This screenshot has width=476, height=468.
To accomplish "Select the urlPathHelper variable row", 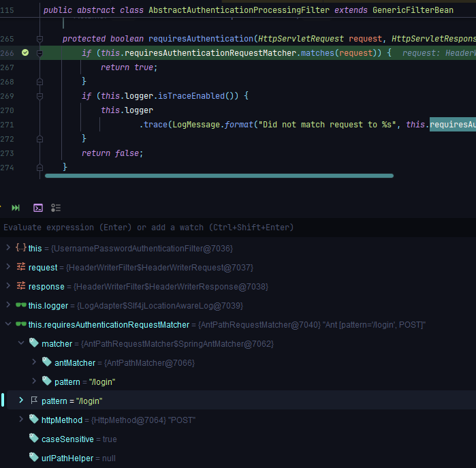I will 67,458.
